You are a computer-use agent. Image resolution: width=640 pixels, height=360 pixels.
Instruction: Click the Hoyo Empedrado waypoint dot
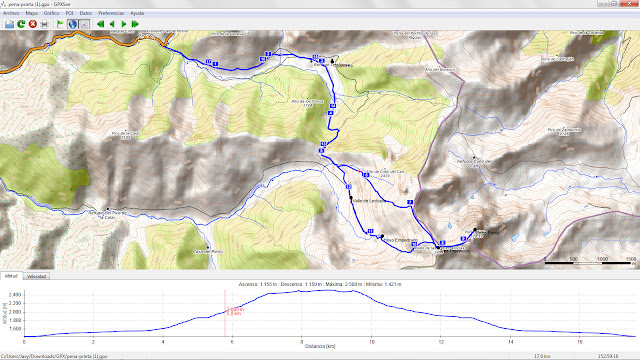click(x=382, y=236)
